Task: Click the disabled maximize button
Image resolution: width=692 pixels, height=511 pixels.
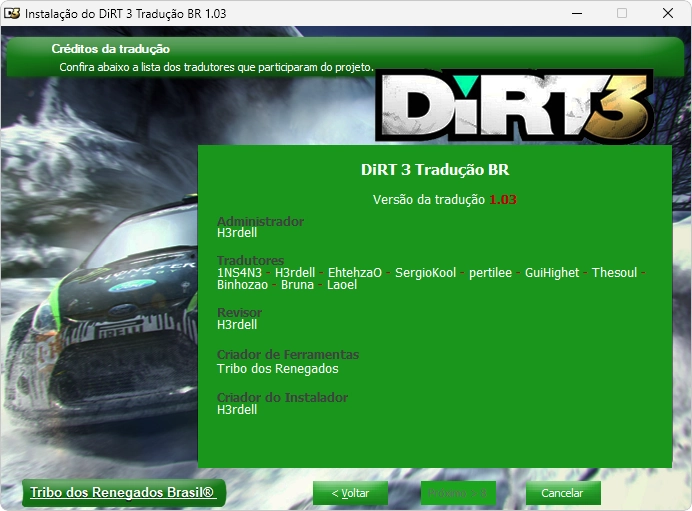Action: (622, 13)
